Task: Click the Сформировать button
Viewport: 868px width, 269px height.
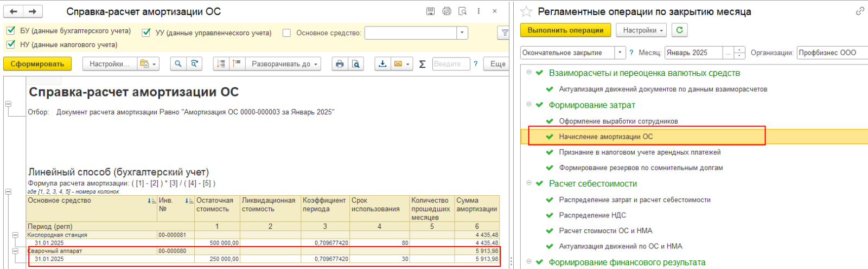Action: [37, 64]
